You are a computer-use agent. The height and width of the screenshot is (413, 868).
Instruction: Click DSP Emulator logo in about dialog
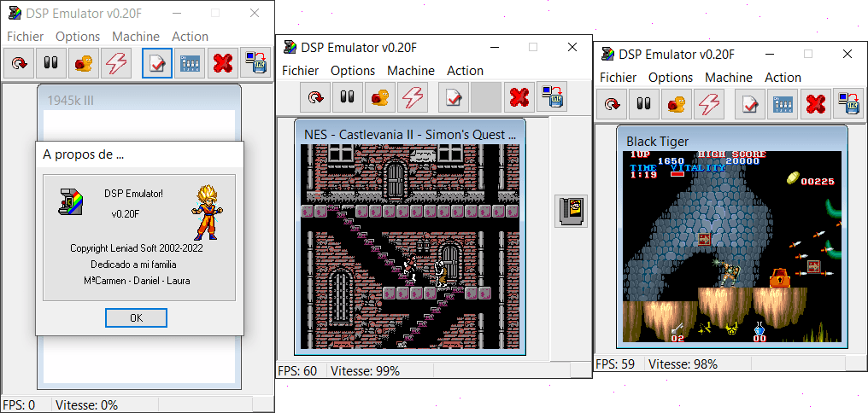pyautogui.click(x=71, y=201)
